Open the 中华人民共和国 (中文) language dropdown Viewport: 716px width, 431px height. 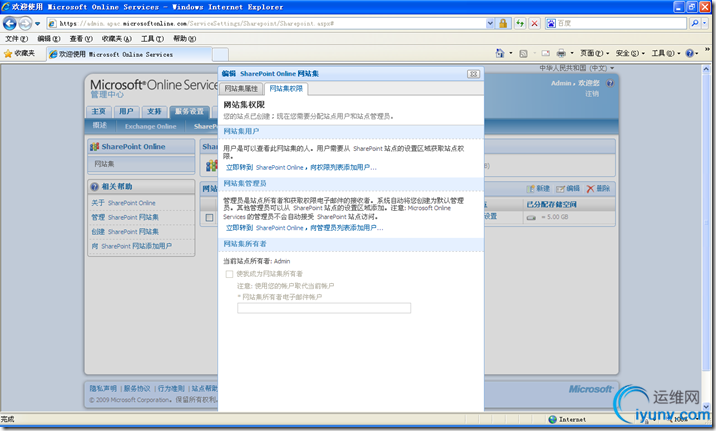(577, 68)
